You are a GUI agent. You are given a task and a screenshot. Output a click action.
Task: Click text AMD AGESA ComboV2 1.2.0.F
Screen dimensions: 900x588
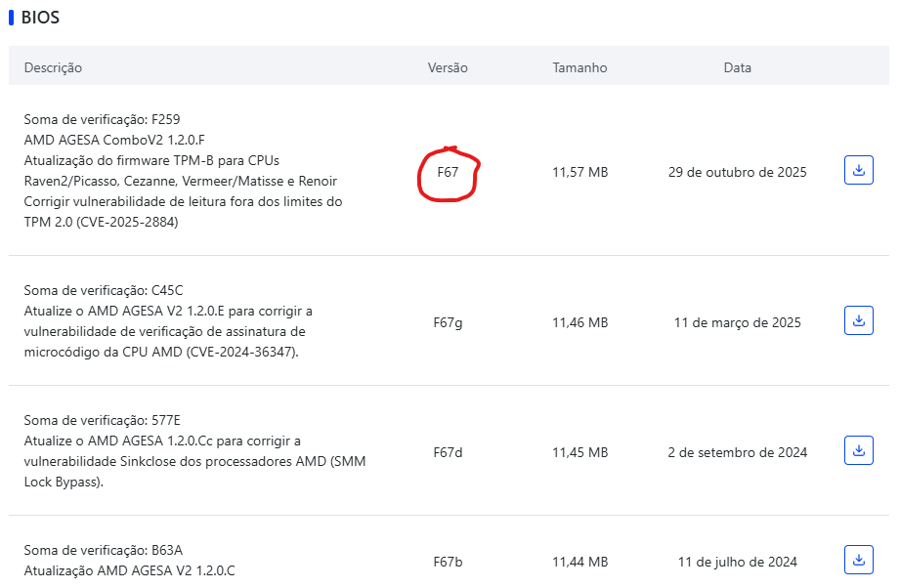[x=114, y=140]
